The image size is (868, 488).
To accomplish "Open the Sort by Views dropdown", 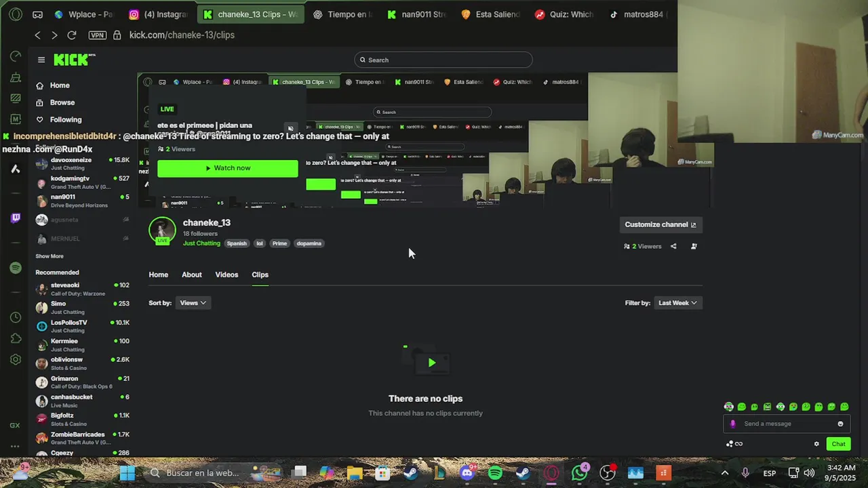I will (x=193, y=303).
